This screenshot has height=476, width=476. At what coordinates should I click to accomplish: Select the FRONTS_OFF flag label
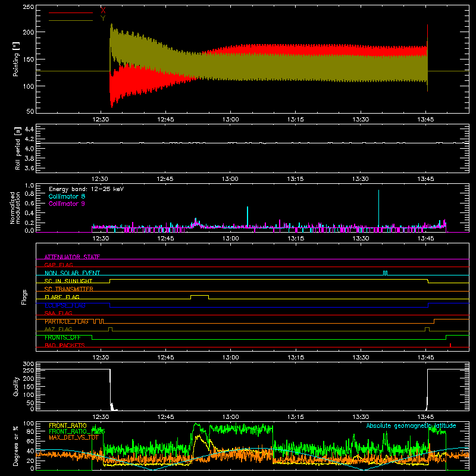(62, 337)
